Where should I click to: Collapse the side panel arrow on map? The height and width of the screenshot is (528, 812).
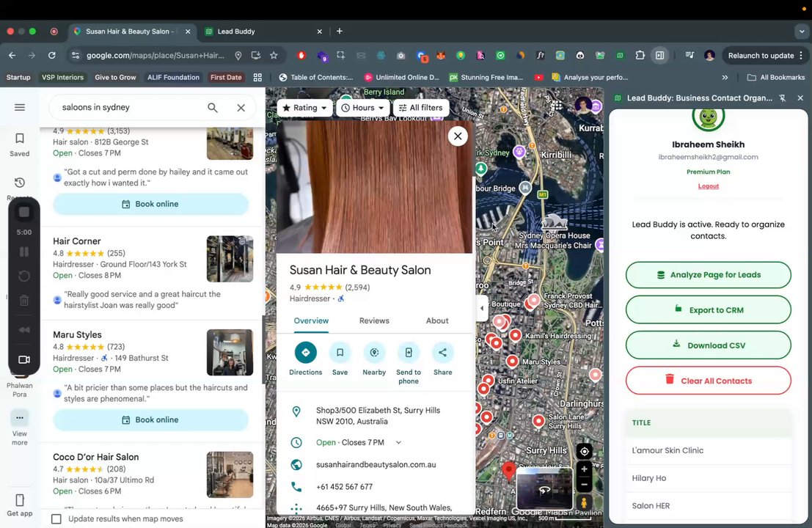point(482,308)
